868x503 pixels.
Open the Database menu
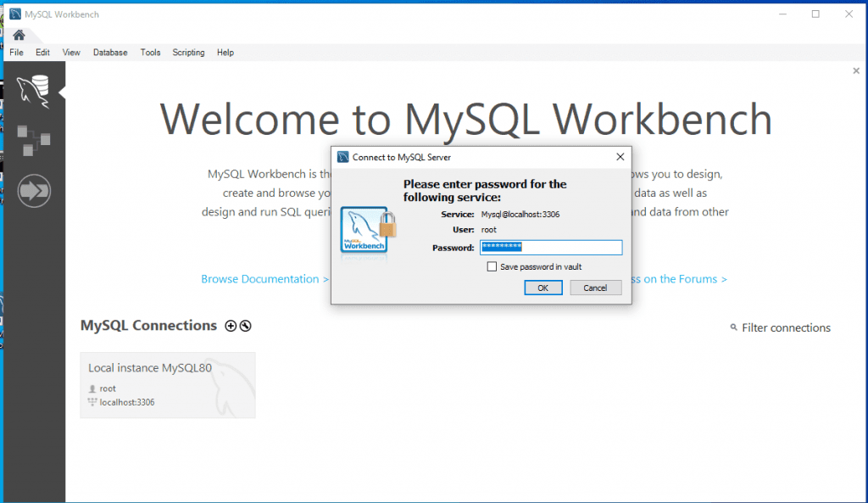coord(110,53)
